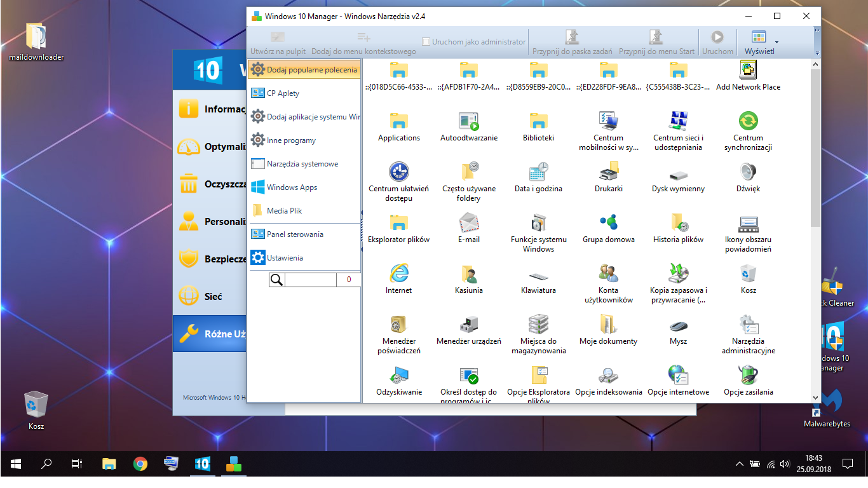This screenshot has width=868, height=488.
Task: Select Ikony obszaru powiadomień icon
Action: (x=749, y=222)
